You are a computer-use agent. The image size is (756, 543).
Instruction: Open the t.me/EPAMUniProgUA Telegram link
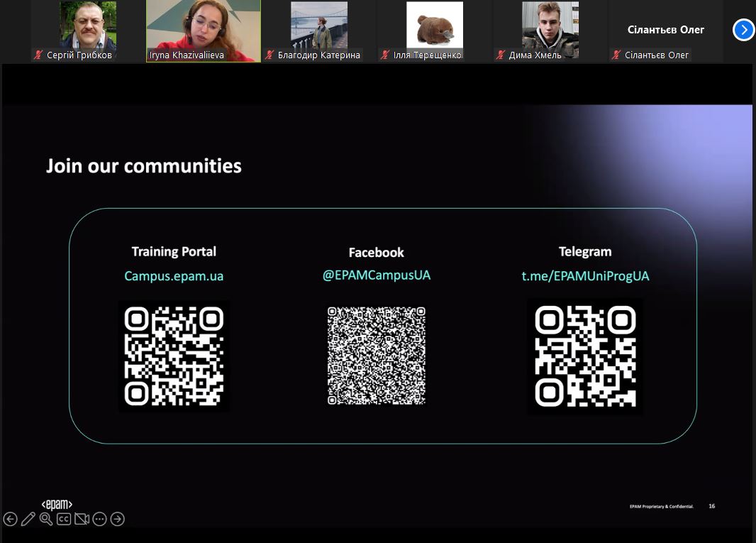[585, 276]
